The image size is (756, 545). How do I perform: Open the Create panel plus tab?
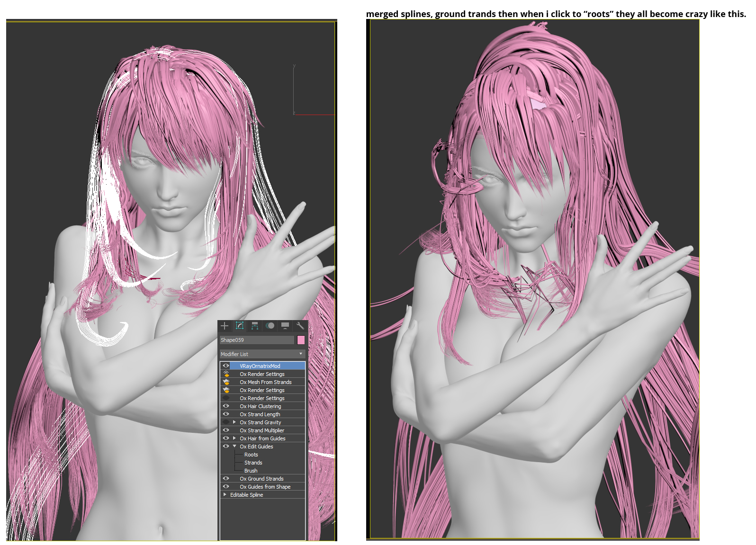(225, 326)
